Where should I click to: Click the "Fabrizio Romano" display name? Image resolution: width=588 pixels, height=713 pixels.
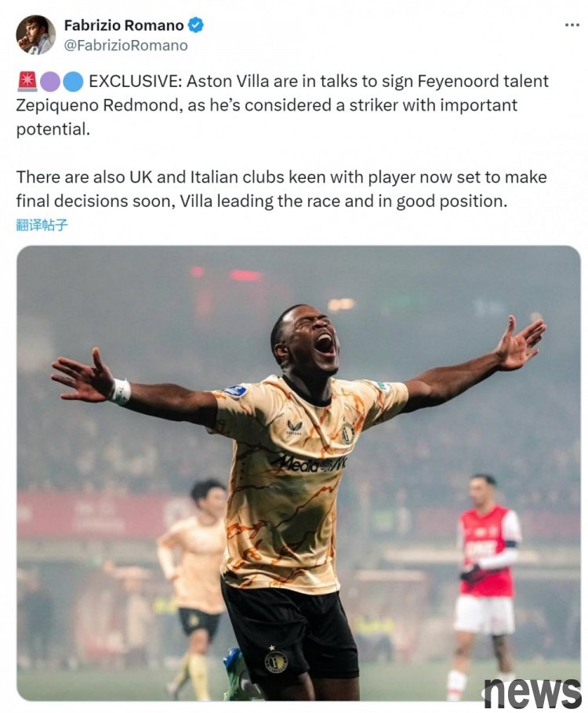124,25
